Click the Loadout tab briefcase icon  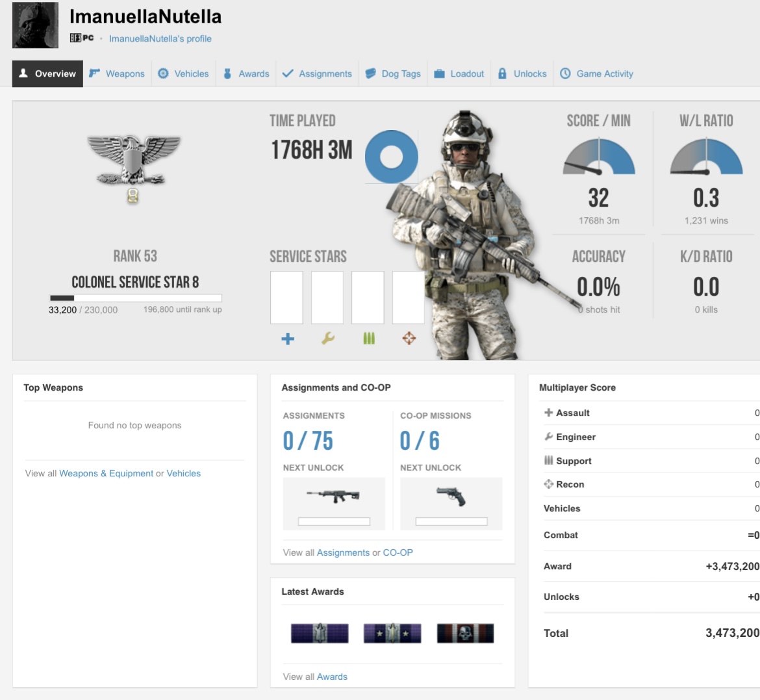click(439, 73)
